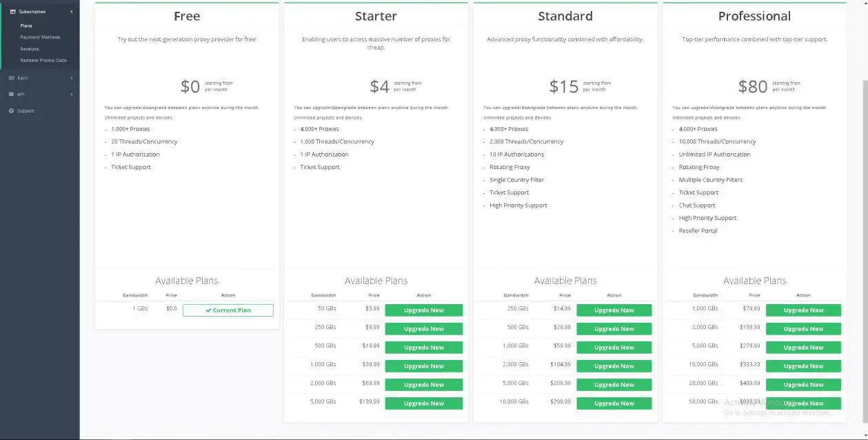Open the Plans page from sidebar

coord(26,26)
